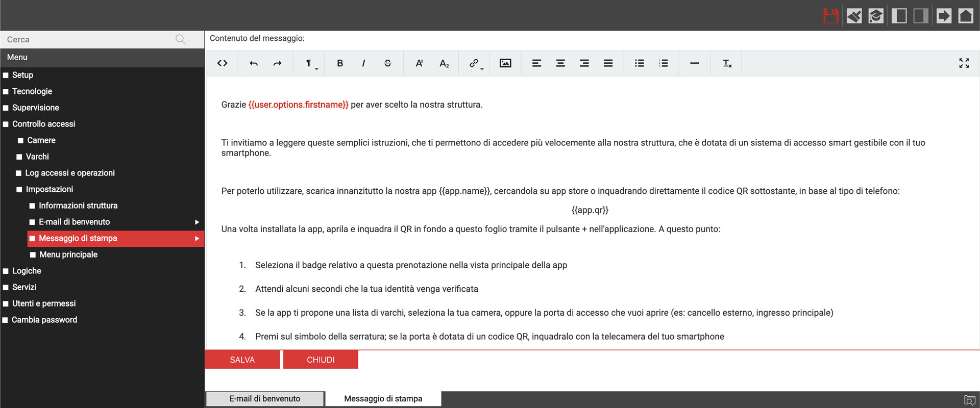
Task: Toggle bold formatting
Action: click(340, 63)
